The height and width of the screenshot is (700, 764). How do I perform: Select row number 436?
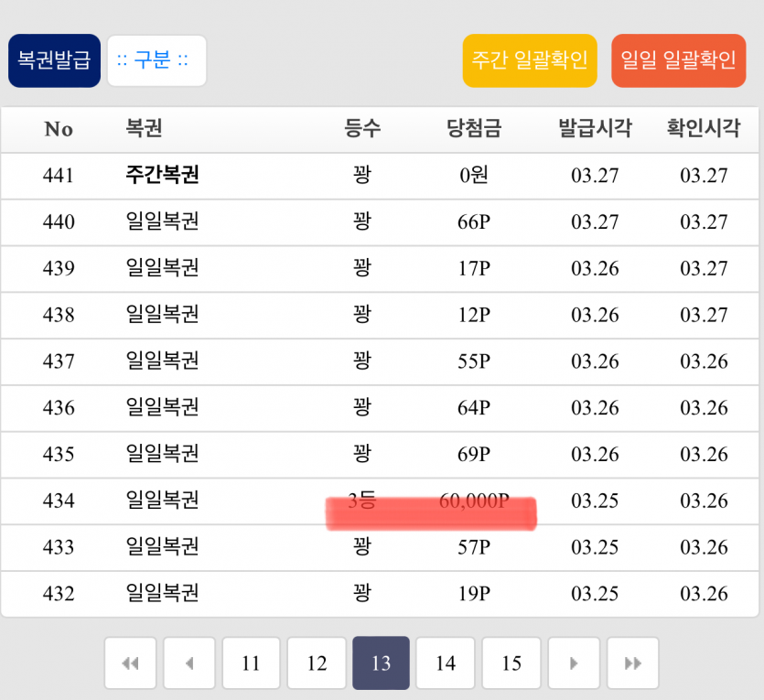[59, 408]
